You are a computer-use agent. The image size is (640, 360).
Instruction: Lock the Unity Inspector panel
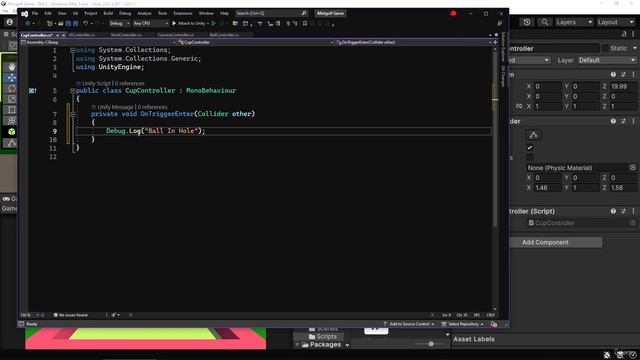tap(624, 35)
